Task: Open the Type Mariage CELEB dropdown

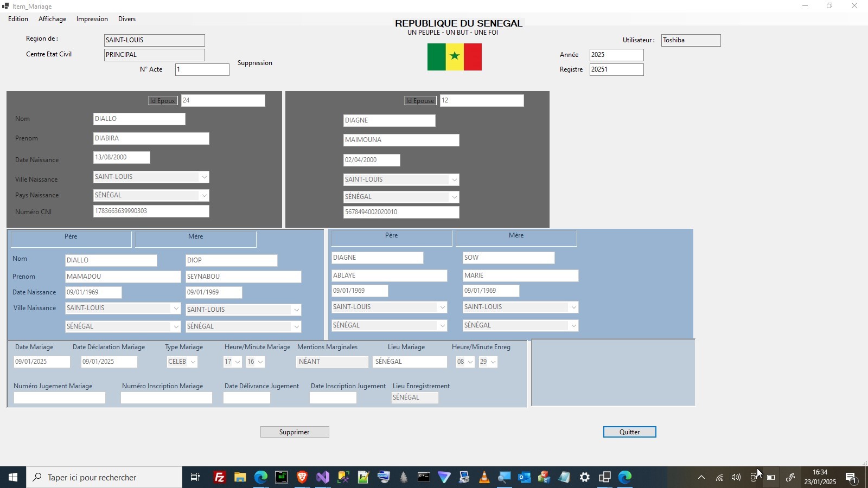Action: tap(193, 362)
